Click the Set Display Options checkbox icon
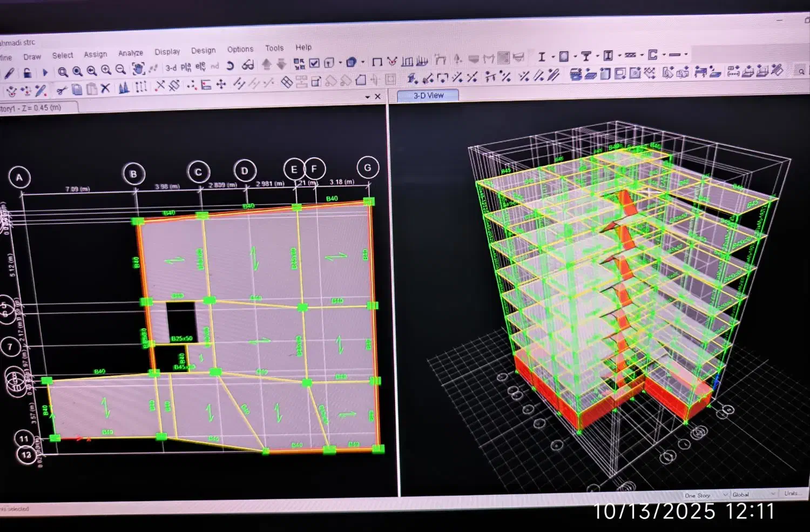The image size is (810, 532). click(314, 63)
